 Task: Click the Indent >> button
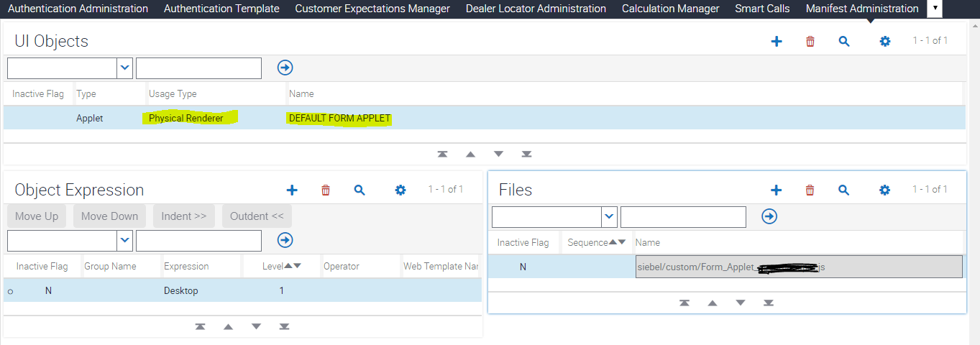[x=183, y=216]
